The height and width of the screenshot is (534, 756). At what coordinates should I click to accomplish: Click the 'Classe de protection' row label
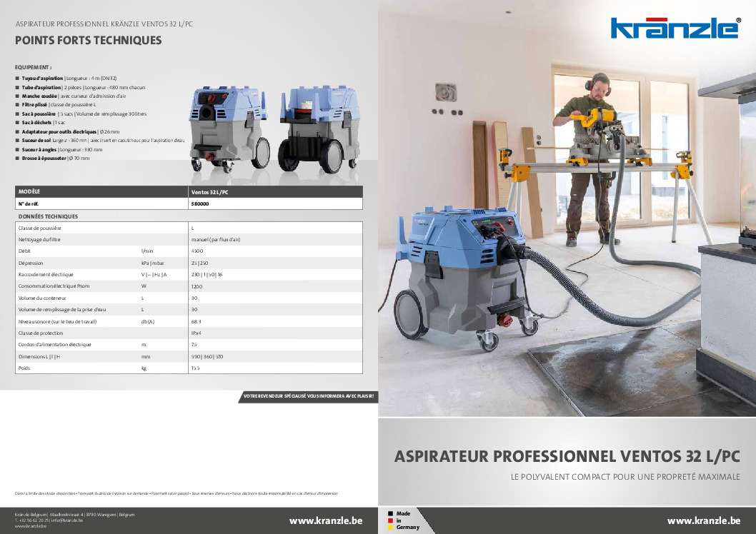41,333
